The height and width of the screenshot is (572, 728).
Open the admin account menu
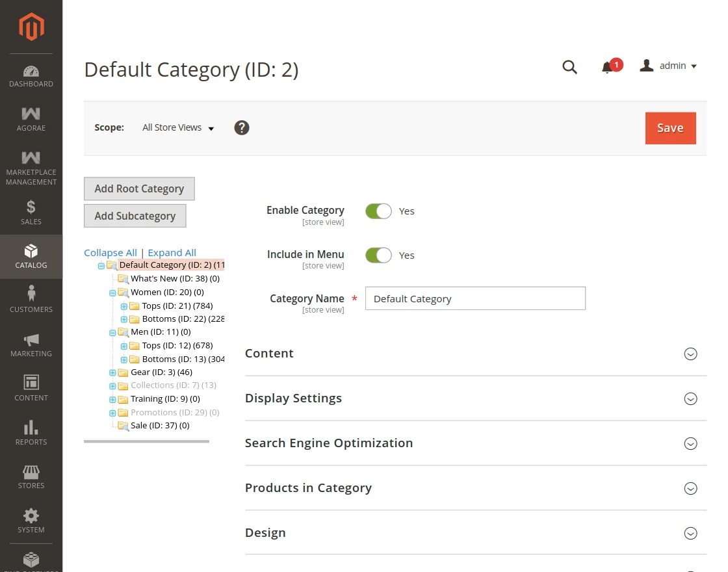[668, 66]
